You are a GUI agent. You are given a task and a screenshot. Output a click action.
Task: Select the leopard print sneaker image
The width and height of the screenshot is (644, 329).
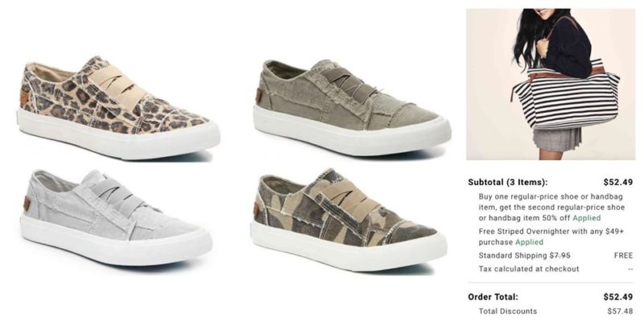pyautogui.click(x=118, y=108)
